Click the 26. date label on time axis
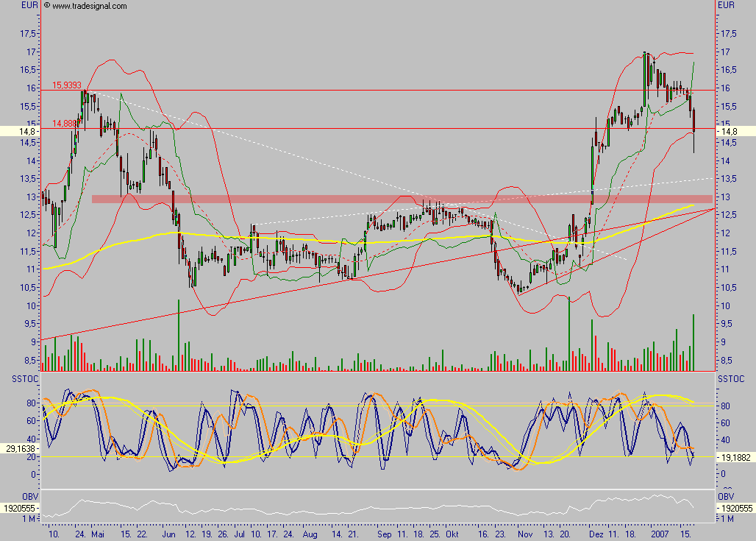Viewport: 756px width, 541px height. click(223, 534)
